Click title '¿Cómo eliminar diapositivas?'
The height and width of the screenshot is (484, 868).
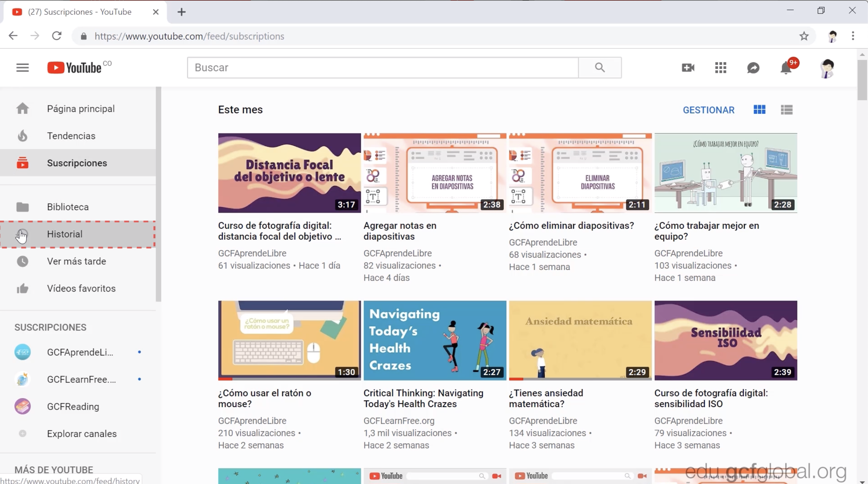(x=572, y=225)
